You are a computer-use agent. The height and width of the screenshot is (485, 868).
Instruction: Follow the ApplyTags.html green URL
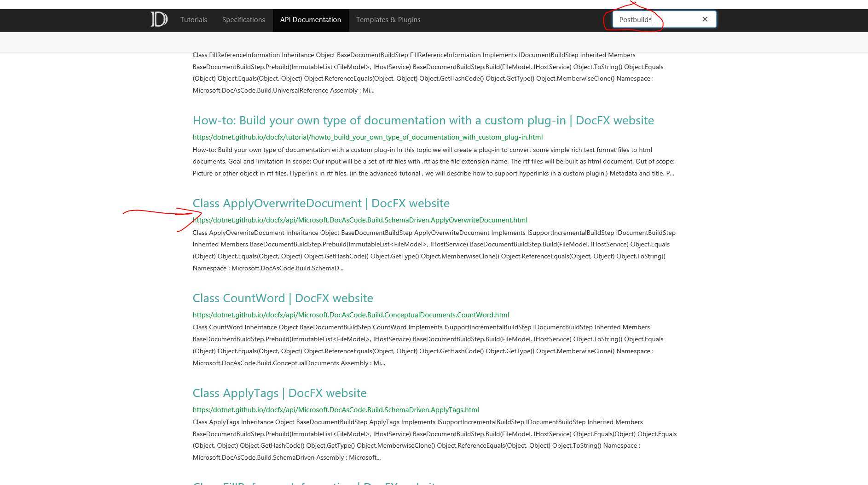[336, 409]
